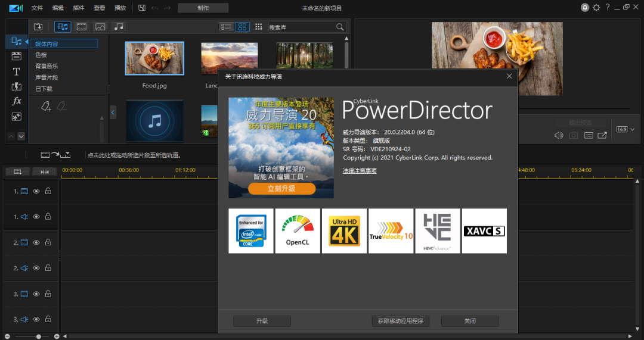Image resolution: width=644 pixels, height=340 pixels.
Task: Select 声音片段 in library tree
Action: 47,77
